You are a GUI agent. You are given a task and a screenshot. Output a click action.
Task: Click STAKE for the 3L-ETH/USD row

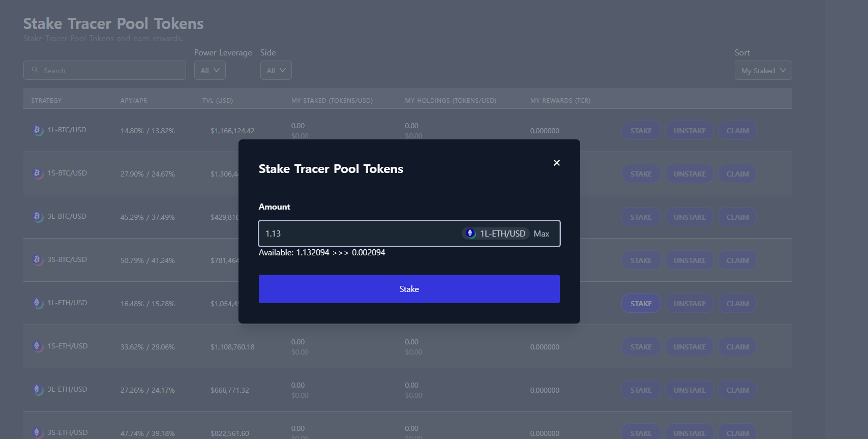641,390
